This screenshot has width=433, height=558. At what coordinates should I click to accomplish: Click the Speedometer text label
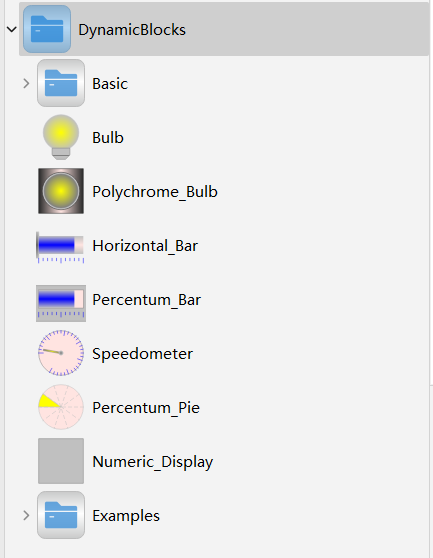[x=142, y=354]
